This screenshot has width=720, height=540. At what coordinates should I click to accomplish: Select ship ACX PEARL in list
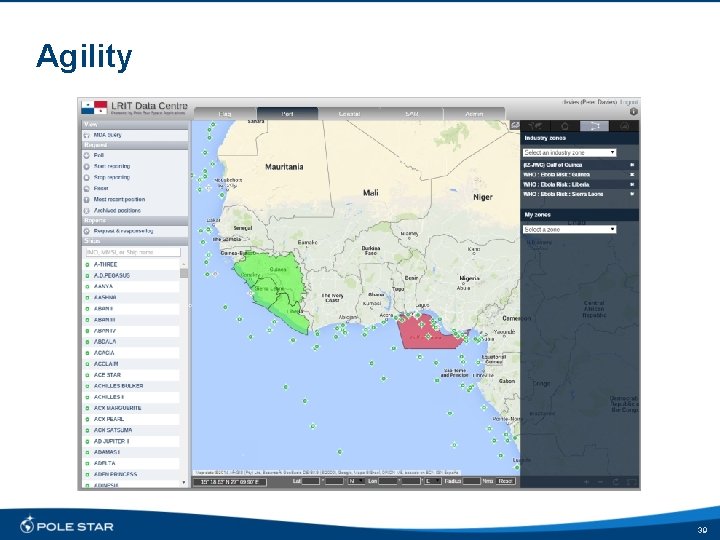pos(131,419)
